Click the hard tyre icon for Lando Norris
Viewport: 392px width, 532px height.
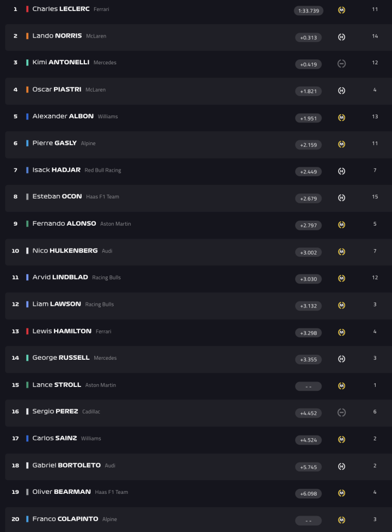pos(341,37)
